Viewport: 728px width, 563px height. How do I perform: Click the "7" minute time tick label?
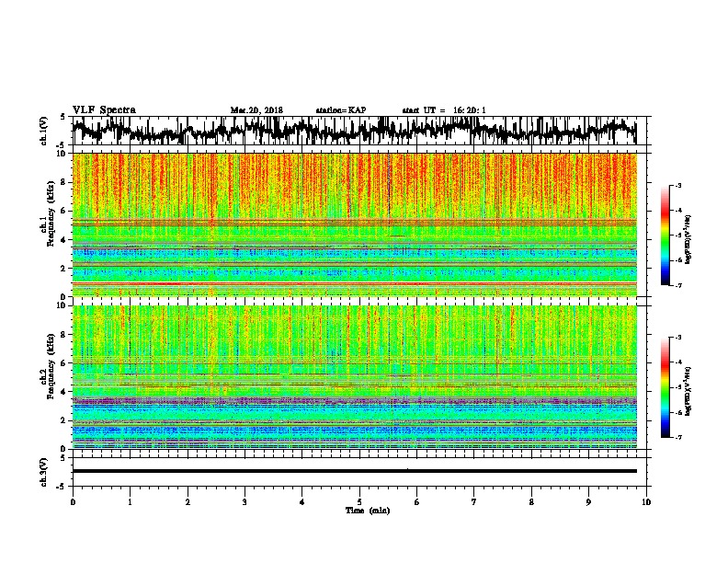474,502
